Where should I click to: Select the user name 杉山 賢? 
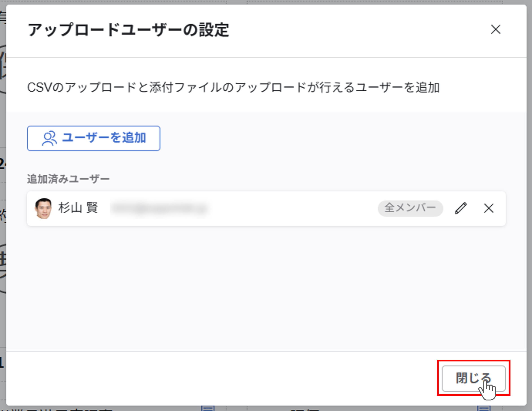(78, 208)
